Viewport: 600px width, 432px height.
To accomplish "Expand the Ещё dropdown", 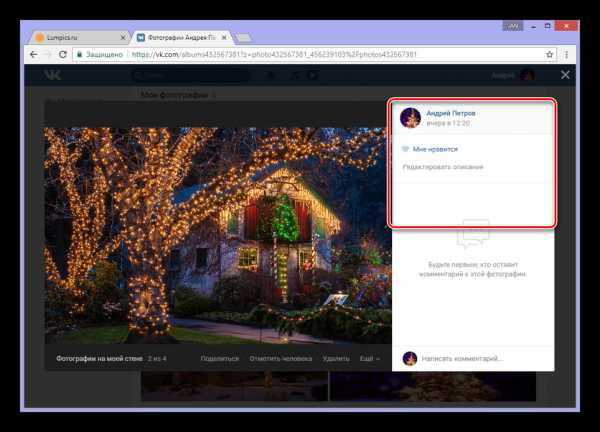I will coord(370,359).
